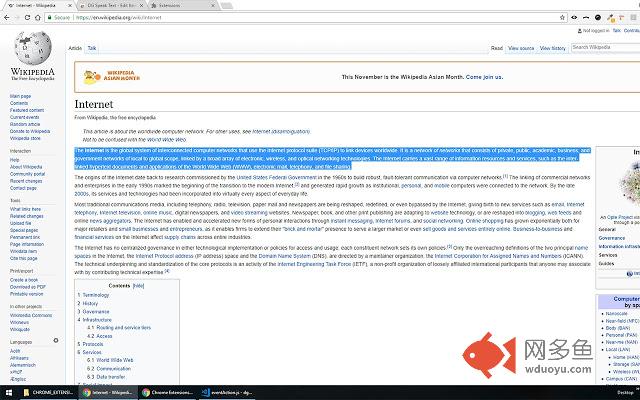Jump to Data transfer subsection
Viewport: 640px width, 400px height.
click(x=111, y=377)
